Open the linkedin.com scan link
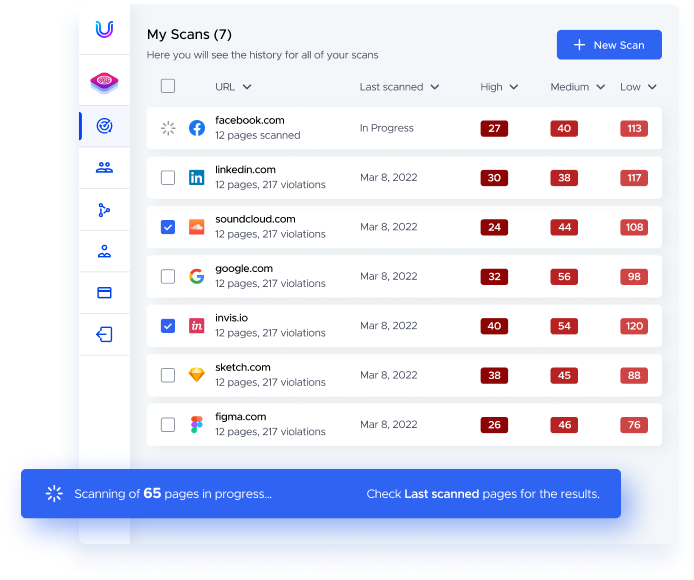The image size is (694, 580). point(245,170)
